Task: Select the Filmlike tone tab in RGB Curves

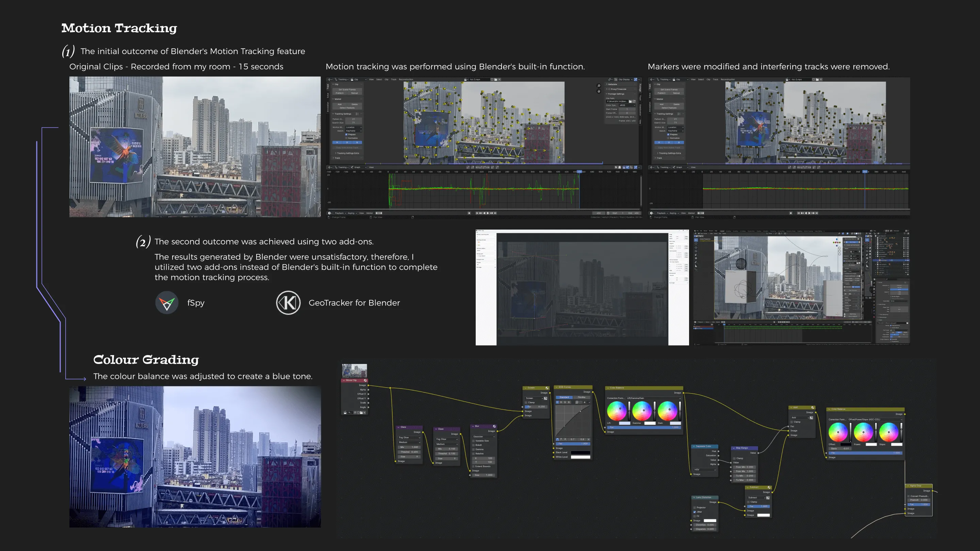Action: (x=581, y=397)
